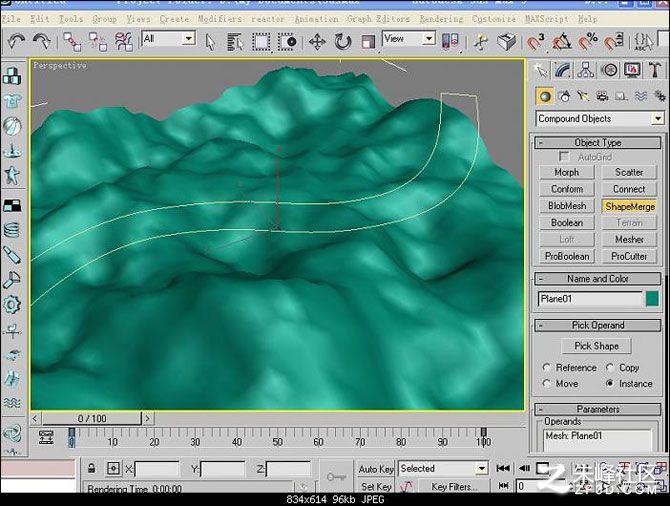Click the 0 / 100 time slider
The image size is (670, 506).
coord(91,418)
